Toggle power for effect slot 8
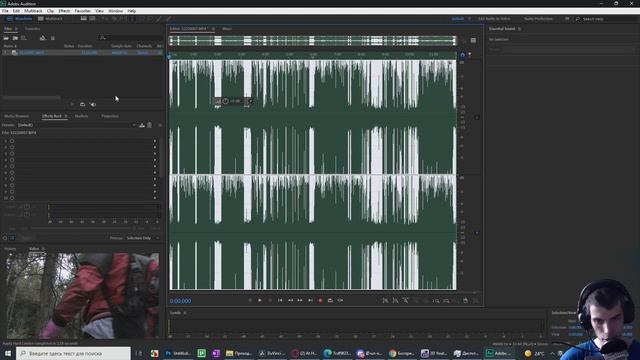This screenshot has width=640, height=360. coord(12,185)
